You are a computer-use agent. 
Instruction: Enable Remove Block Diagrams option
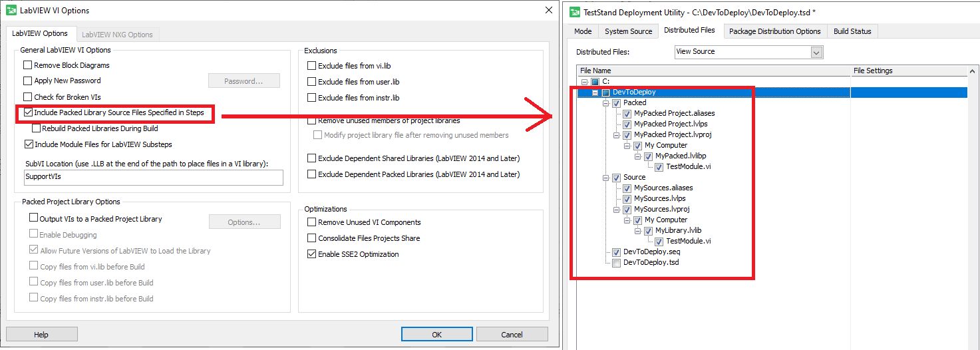coord(28,65)
